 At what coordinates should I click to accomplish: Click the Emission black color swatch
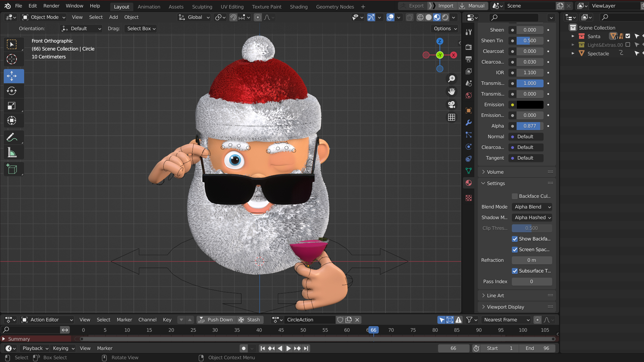tap(530, 105)
